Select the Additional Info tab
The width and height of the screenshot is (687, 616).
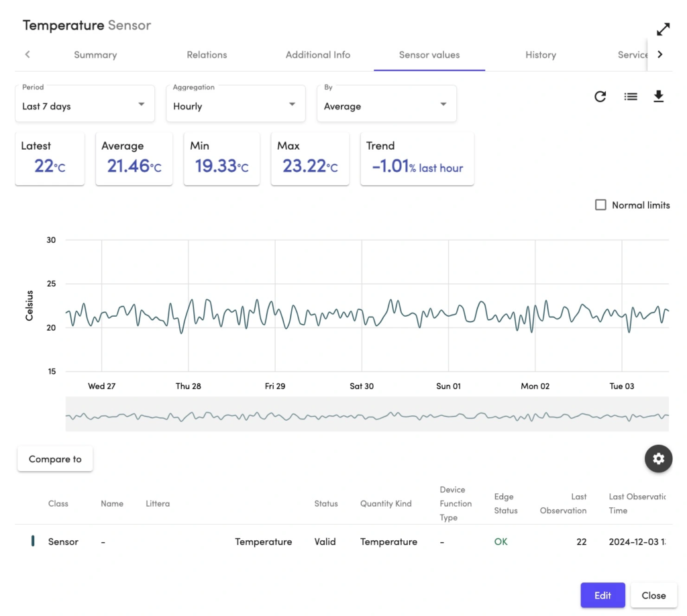coord(318,55)
